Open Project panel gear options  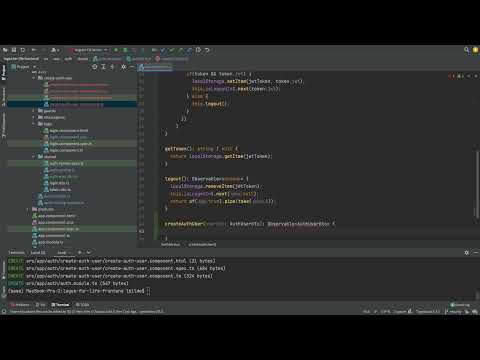pos(123,67)
